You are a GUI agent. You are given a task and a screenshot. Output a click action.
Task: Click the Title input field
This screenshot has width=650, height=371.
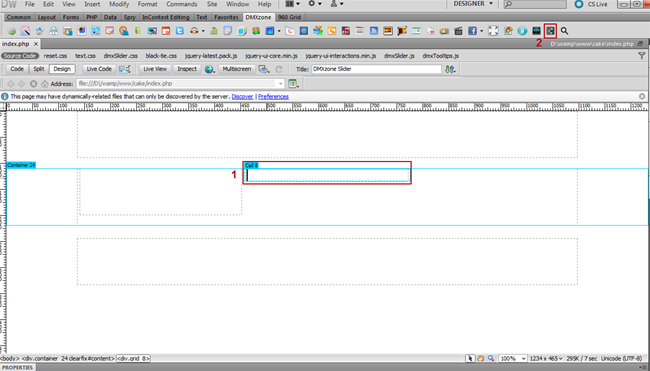coord(376,69)
